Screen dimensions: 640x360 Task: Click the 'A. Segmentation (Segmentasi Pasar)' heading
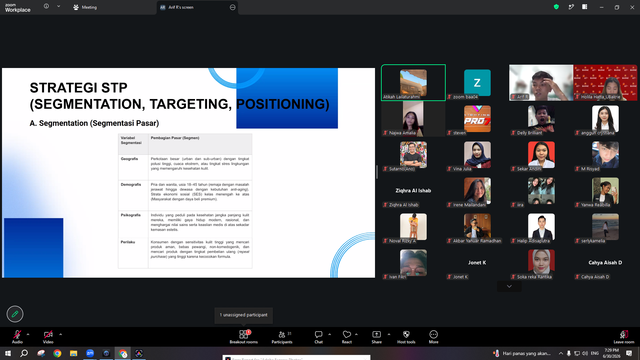pyautogui.click(x=94, y=123)
